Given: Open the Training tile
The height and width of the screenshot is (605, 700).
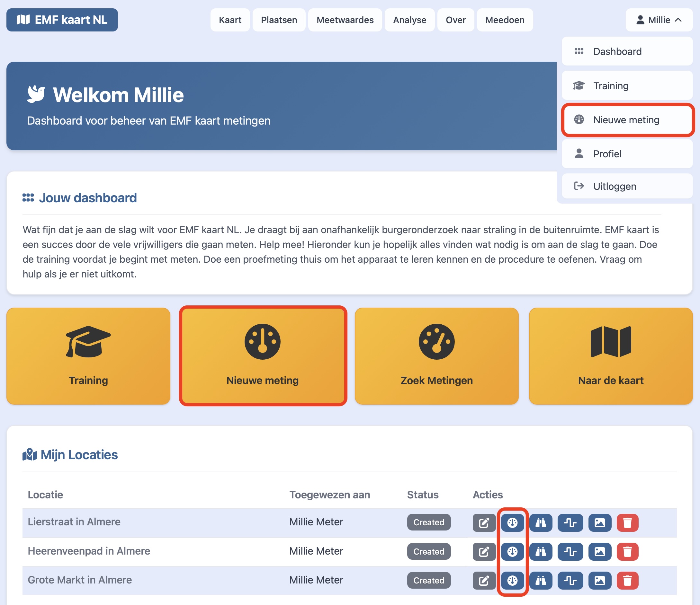Looking at the screenshot, I should pos(88,356).
